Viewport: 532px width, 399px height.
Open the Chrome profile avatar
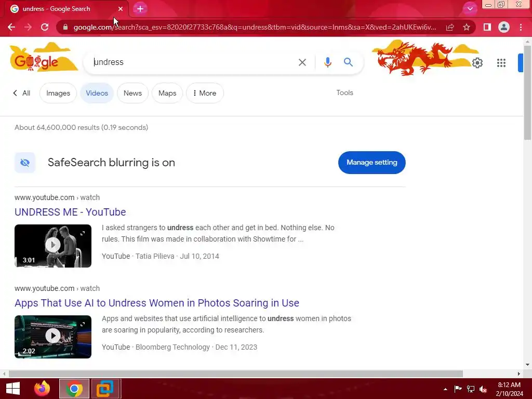tap(504, 27)
